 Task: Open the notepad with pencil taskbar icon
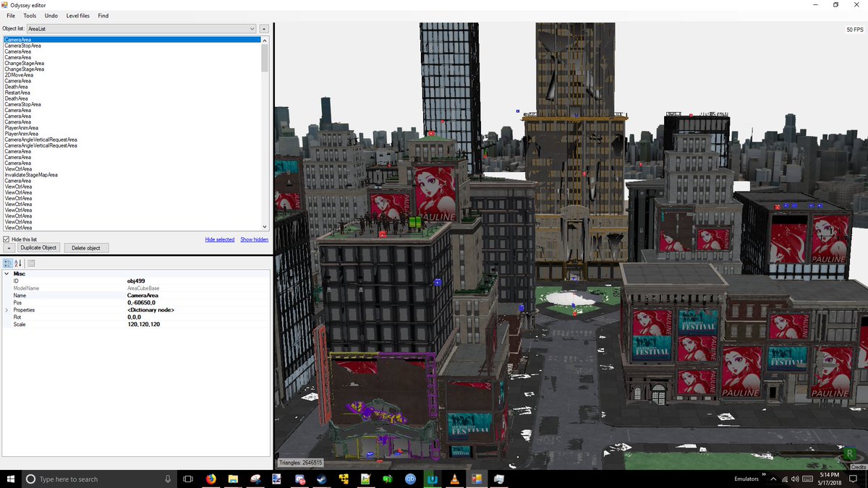click(366, 479)
